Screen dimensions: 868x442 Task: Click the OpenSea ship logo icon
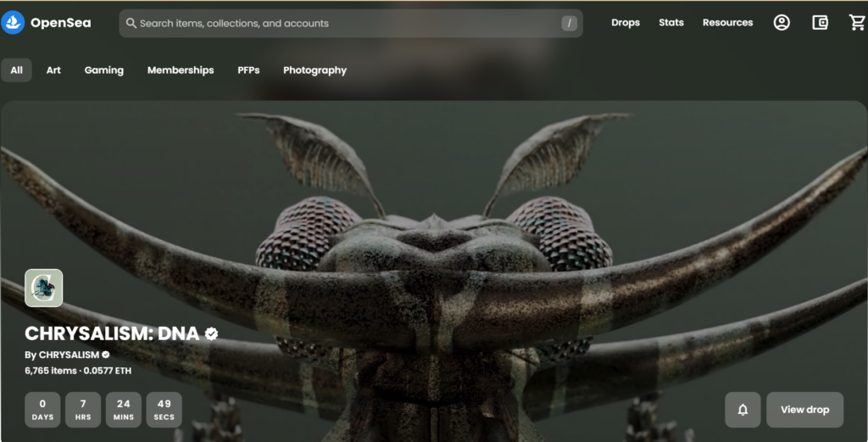(13, 23)
